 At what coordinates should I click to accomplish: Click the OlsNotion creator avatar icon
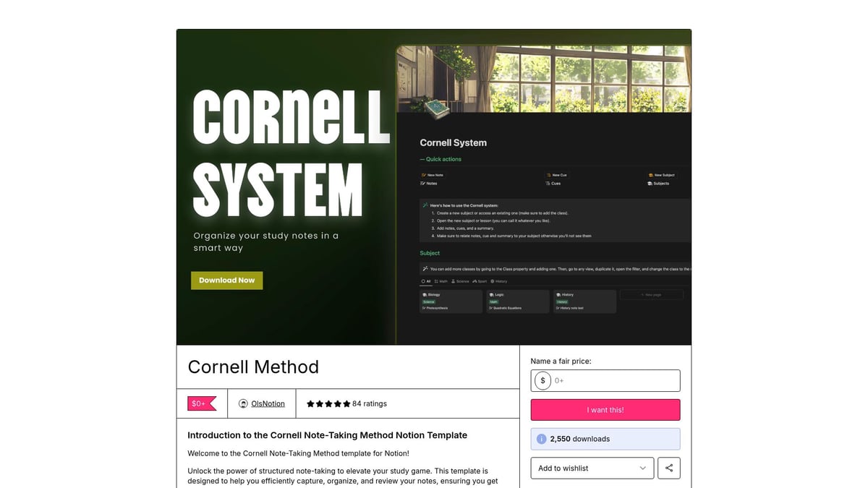point(243,403)
